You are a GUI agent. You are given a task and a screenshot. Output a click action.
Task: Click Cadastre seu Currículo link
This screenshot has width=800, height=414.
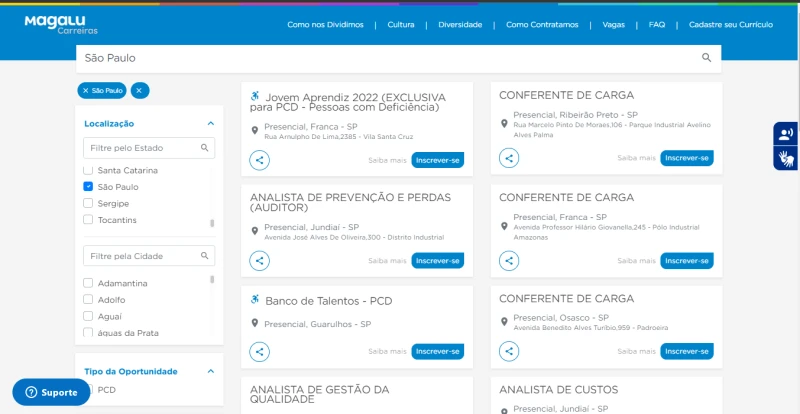[x=731, y=25]
